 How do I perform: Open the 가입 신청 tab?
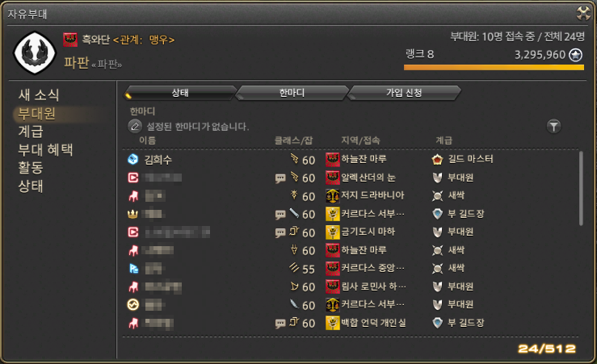click(405, 93)
